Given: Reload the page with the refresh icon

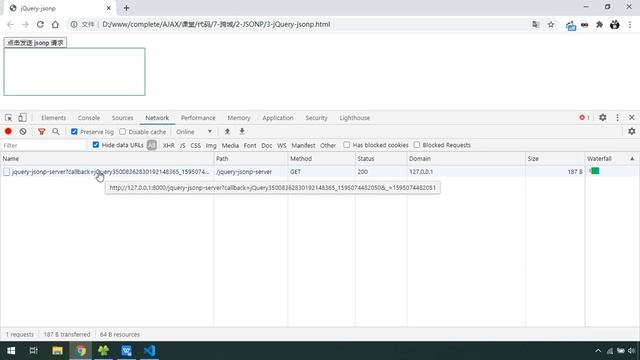Looking at the screenshot, I should [x=40, y=24].
